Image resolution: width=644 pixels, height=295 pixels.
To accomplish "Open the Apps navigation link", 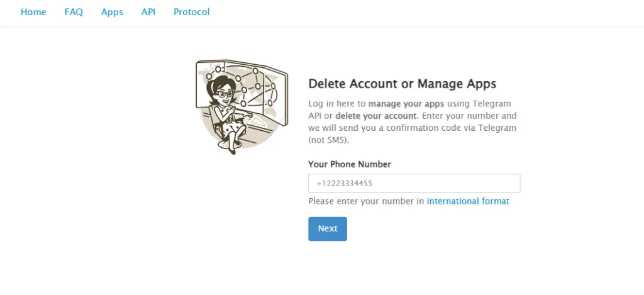I will point(112,12).
